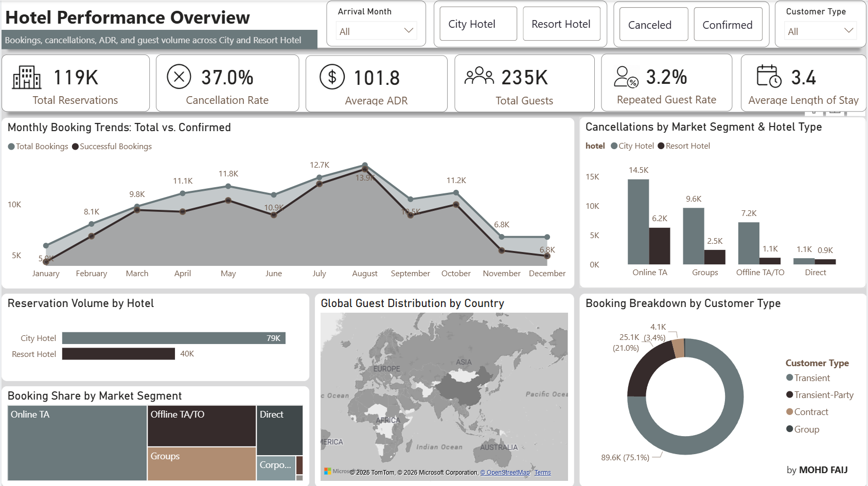Select the Canceled slicer button
Image resolution: width=868 pixels, height=486 pixels.
[654, 24]
